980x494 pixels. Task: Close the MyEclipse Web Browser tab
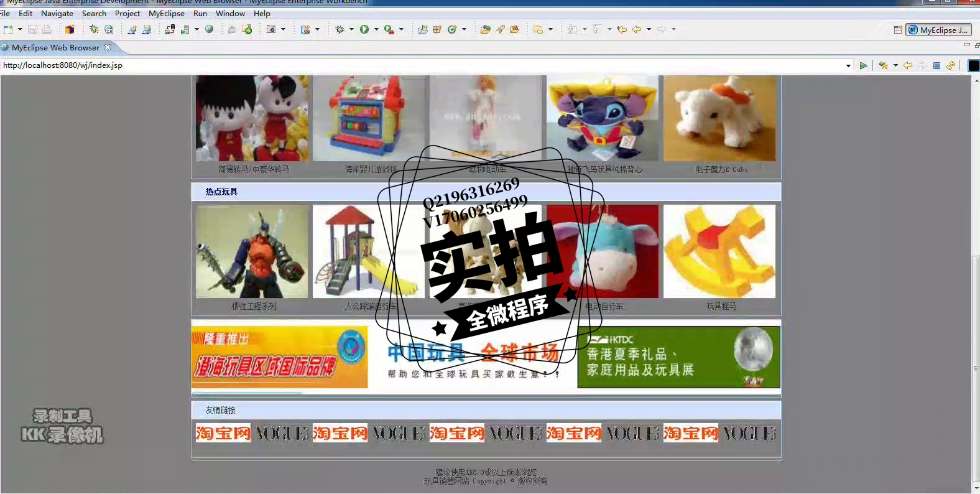108,47
